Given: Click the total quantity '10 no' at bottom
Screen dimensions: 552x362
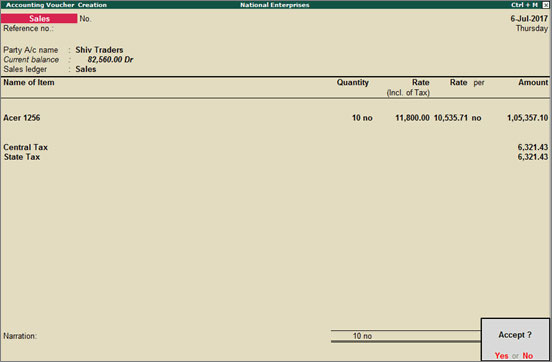Looking at the screenshot, I should pyautogui.click(x=362, y=336).
